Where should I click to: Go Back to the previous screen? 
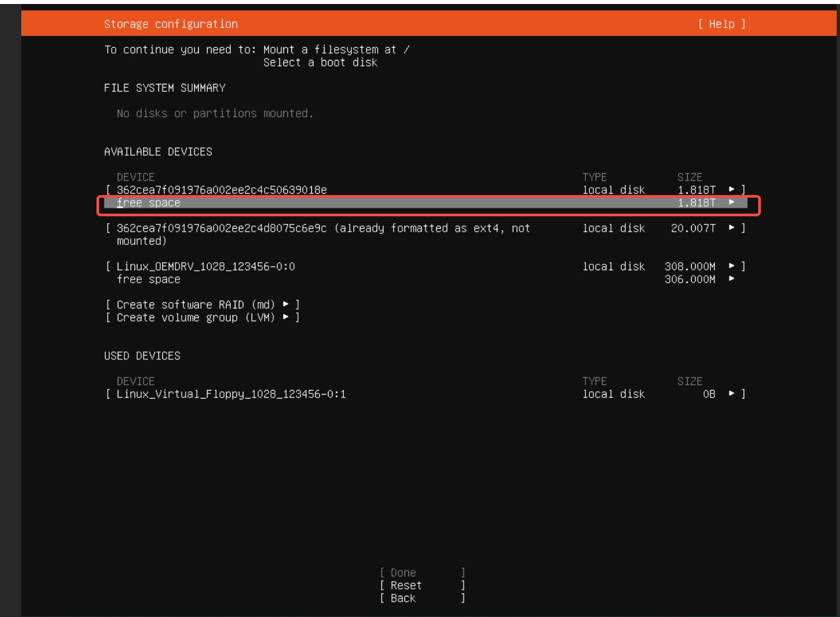(x=403, y=598)
